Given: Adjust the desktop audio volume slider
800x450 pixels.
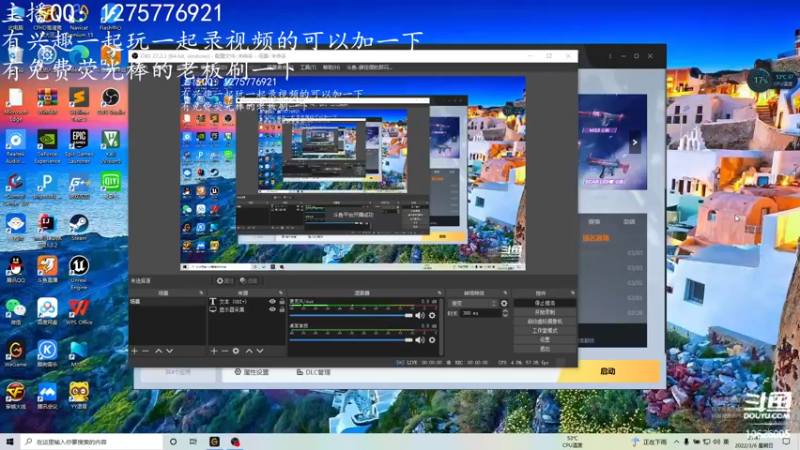Looking at the screenshot, I should click(x=351, y=340).
